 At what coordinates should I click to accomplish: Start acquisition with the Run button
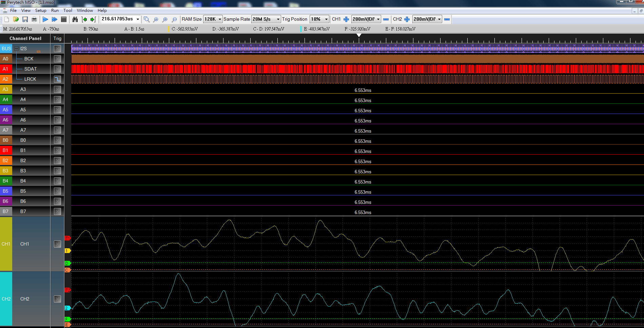[x=45, y=19]
